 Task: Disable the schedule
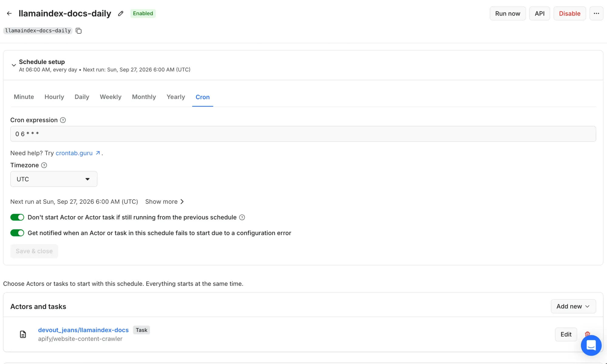tap(569, 13)
